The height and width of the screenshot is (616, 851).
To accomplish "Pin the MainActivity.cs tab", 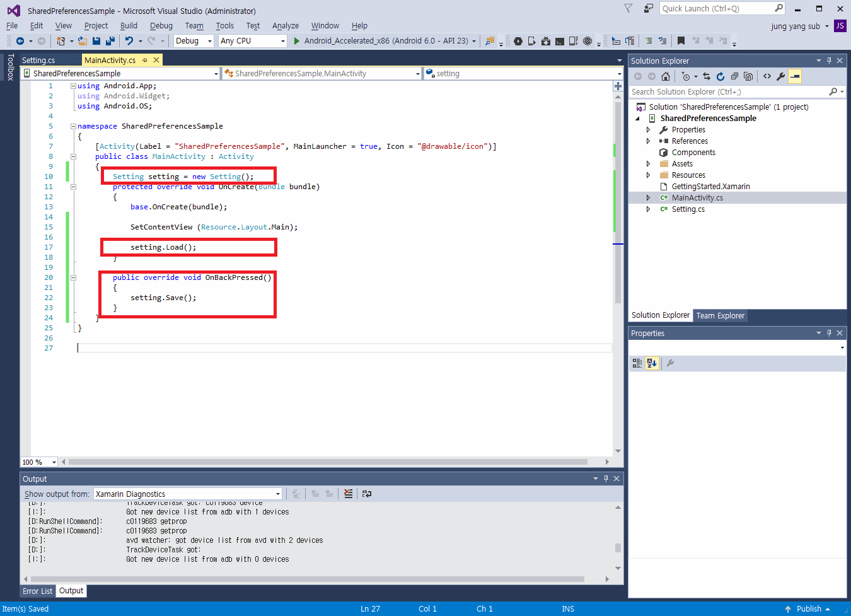I will (x=144, y=60).
